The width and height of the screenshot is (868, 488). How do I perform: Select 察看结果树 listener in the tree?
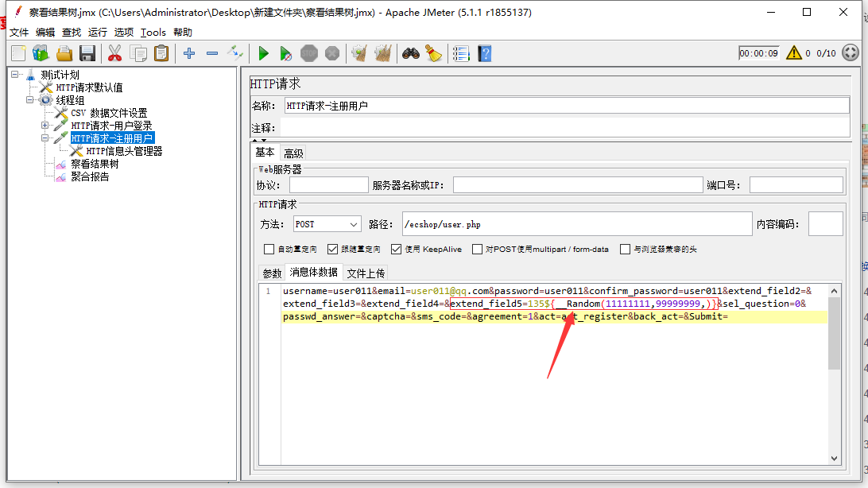pyautogui.click(x=95, y=164)
